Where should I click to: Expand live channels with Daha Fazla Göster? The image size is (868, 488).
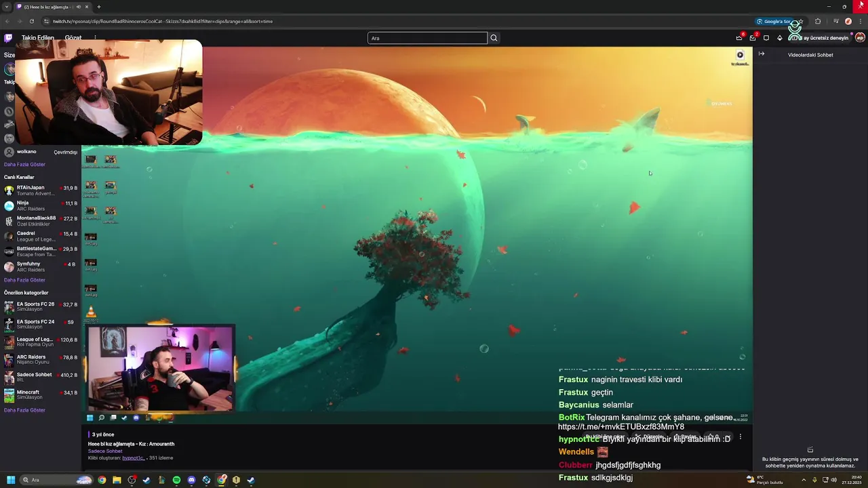coord(24,280)
